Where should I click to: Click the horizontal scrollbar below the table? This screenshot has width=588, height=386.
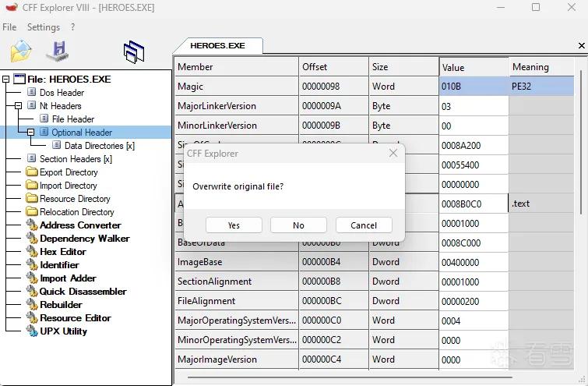click(350, 377)
